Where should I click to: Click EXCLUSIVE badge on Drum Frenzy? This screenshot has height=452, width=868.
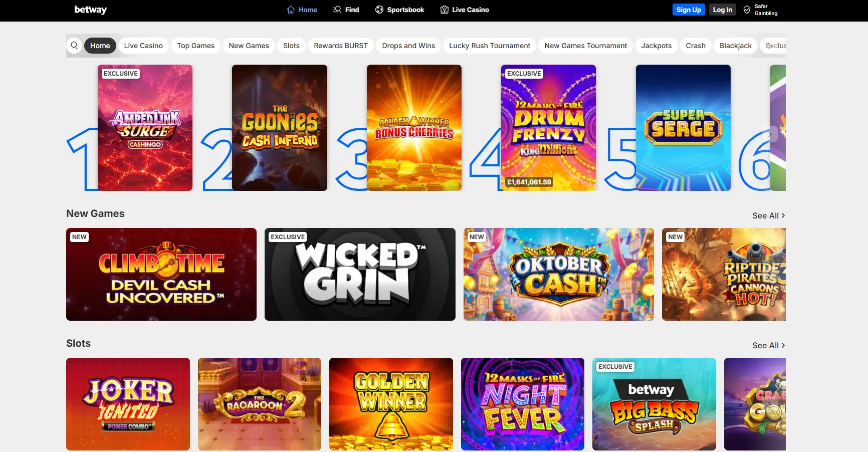click(x=524, y=74)
